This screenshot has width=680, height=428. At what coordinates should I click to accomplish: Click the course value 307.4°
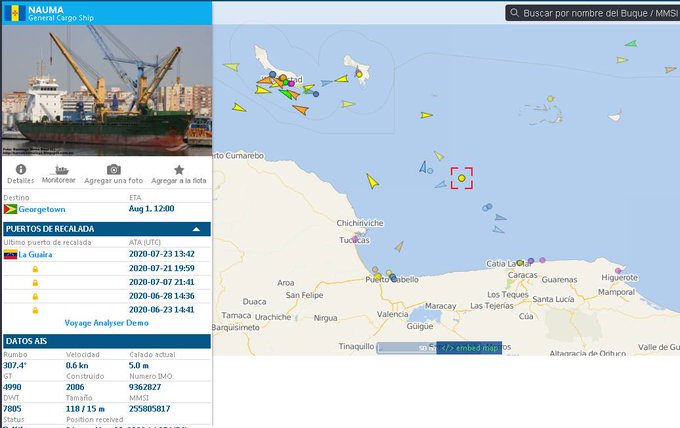pyautogui.click(x=15, y=366)
